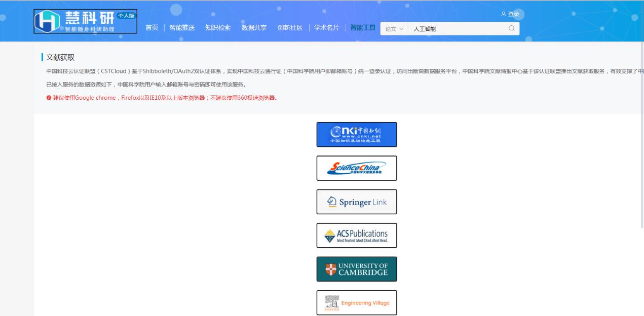
Task: Open the 创新社区 menu item
Action: tap(290, 28)
